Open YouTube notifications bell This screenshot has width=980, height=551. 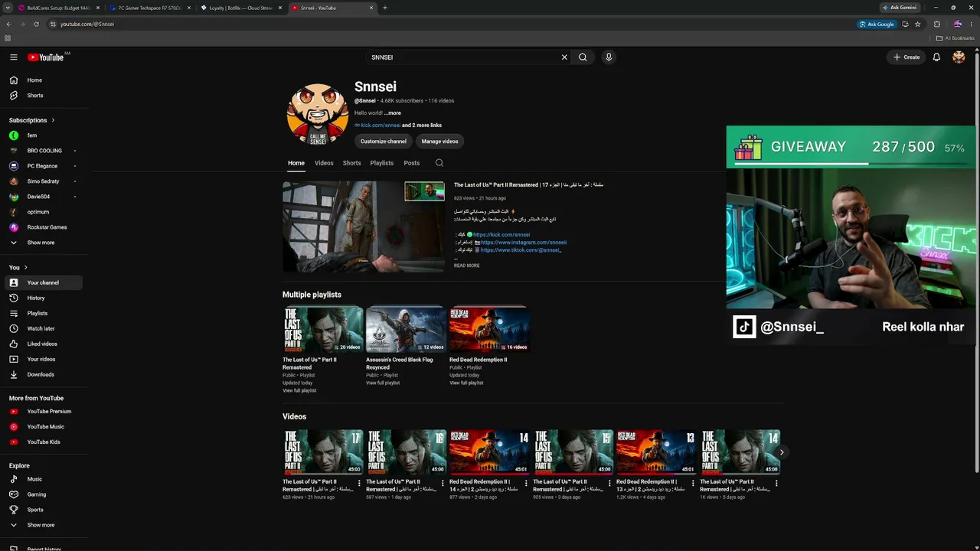click(936, 57)
